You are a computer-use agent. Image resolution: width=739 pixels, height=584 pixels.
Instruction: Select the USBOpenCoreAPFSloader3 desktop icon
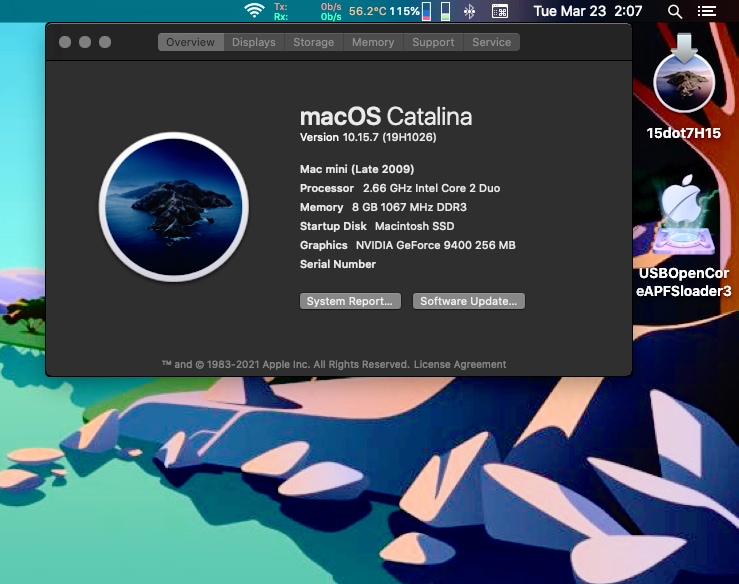click(x=684, y=237)
